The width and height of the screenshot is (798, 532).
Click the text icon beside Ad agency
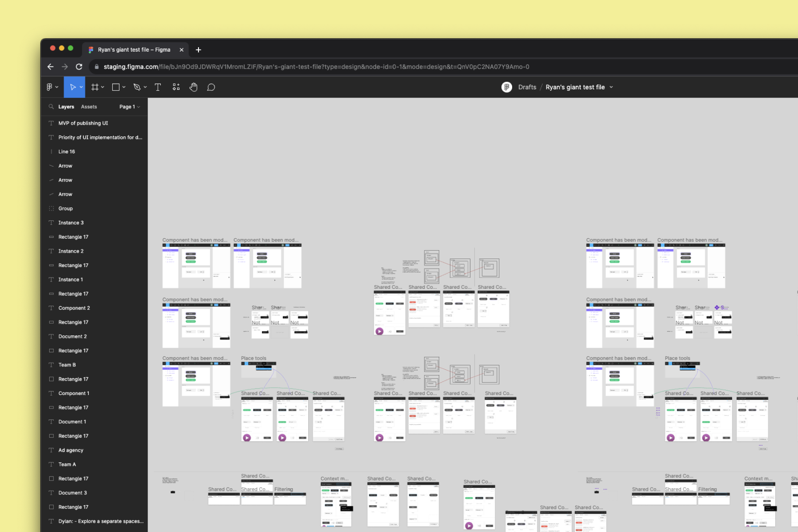pos(51,450)
